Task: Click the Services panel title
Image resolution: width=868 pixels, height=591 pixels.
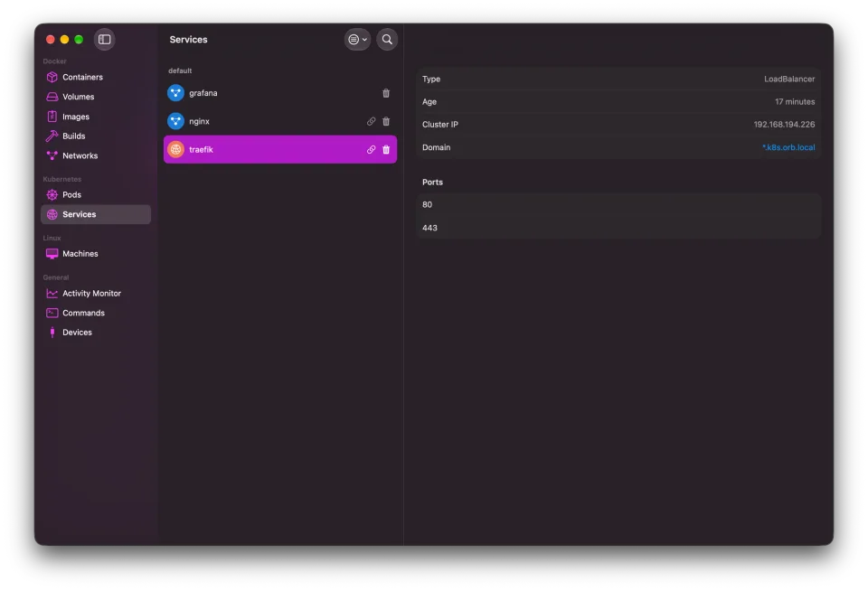Action: tap(188, 40)
